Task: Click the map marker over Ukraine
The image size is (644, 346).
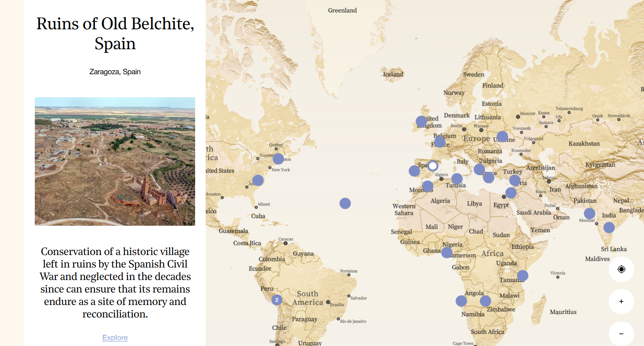Action: (x=502, y=137)
